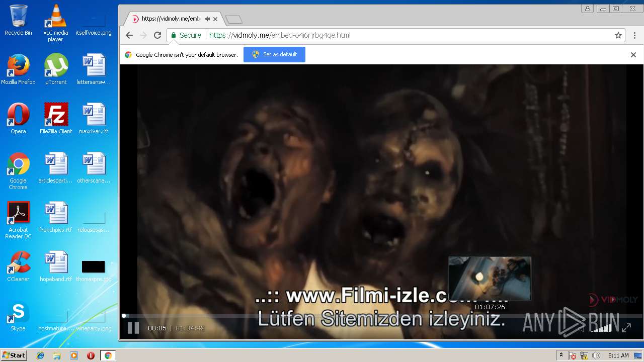Reload the vidmoly.me page
The width and height of the screenshot is (644, 362).
point(157,35)
